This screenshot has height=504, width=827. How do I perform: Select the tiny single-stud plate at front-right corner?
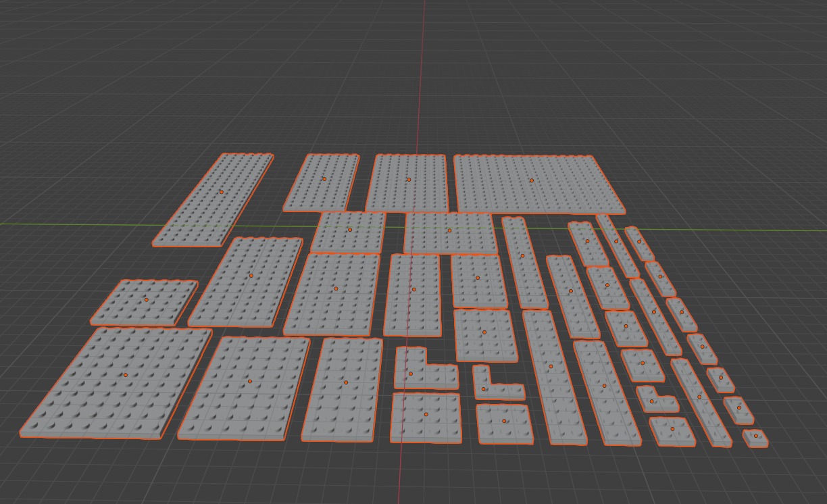click(x=755, y=438)
